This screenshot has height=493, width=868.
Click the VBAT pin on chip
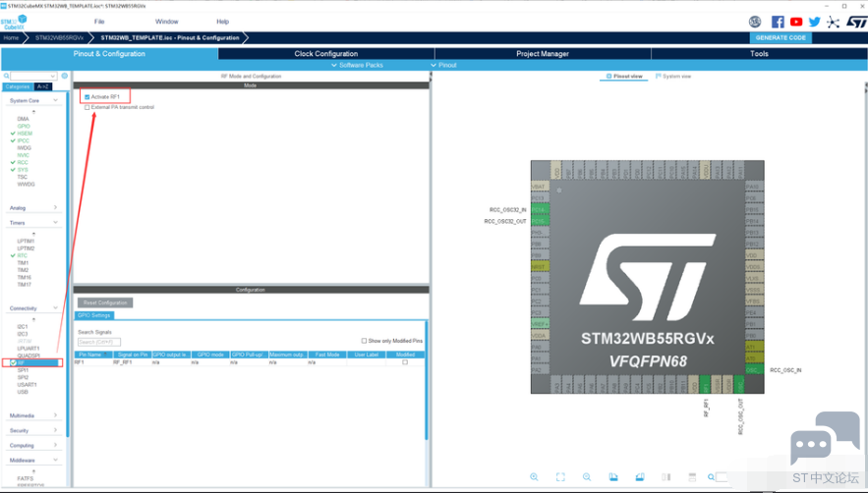pyautogui.click(x=540, y=187)
